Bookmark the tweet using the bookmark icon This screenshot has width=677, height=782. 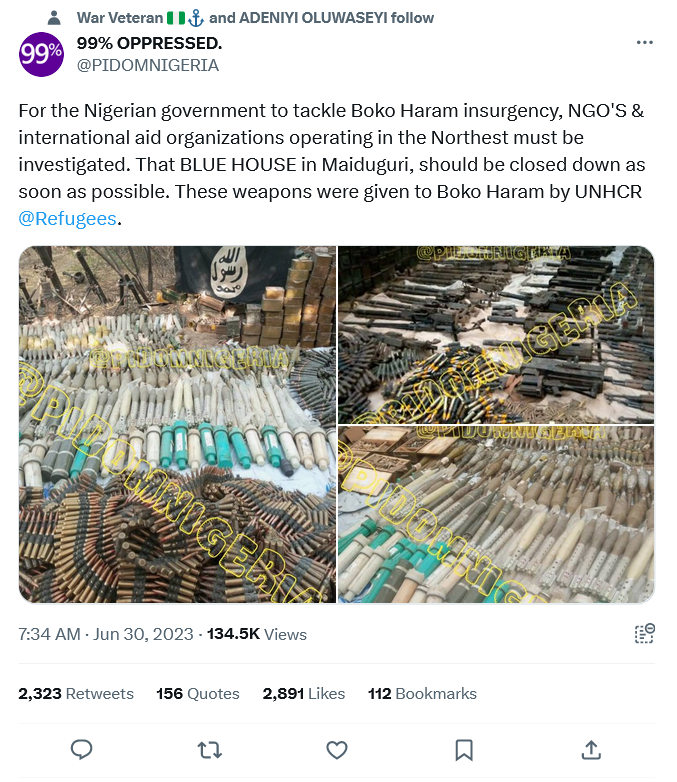tap(464, 750)
